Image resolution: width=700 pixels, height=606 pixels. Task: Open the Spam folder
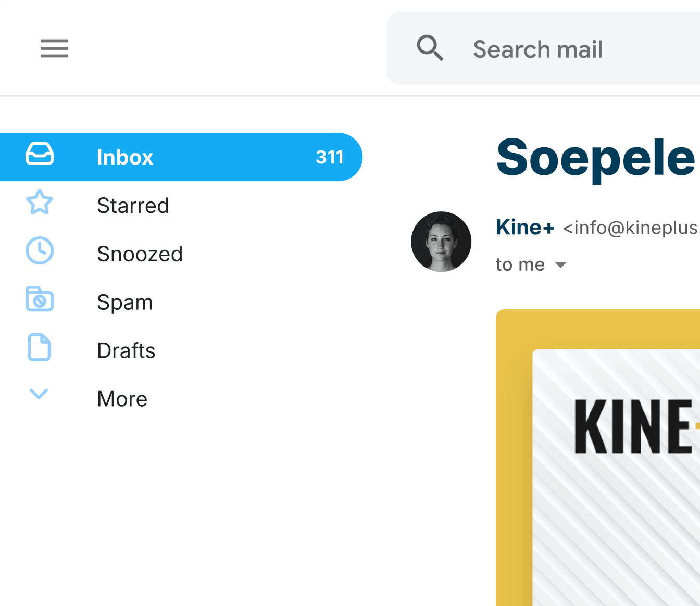pyautogui.click(x=124, y=302)
